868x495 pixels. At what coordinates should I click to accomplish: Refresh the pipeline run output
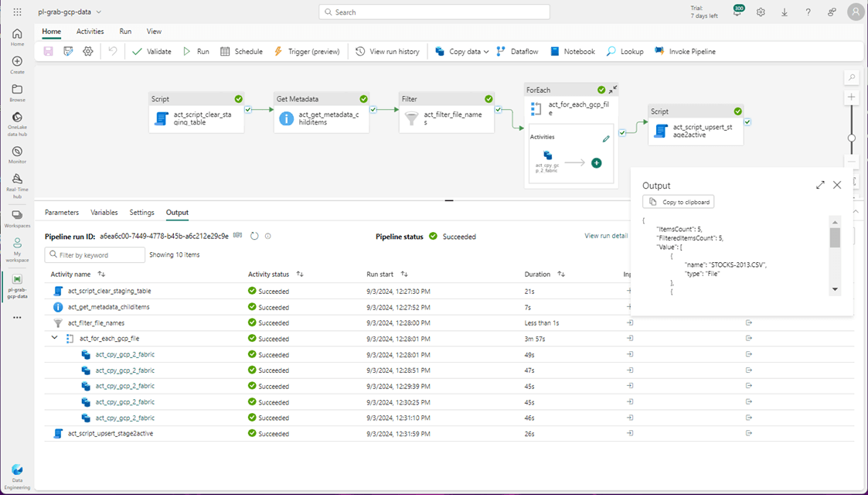(x=254, y=236)
